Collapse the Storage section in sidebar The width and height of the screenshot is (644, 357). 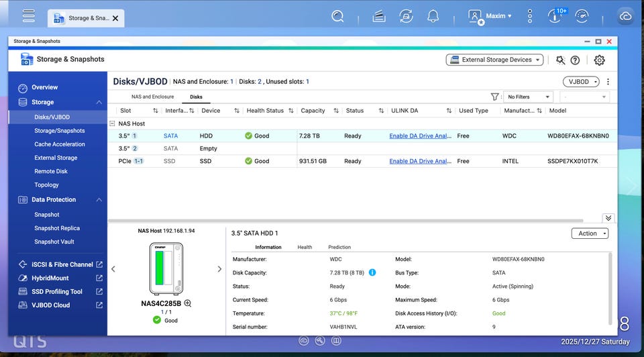click(x=99, y=102)
